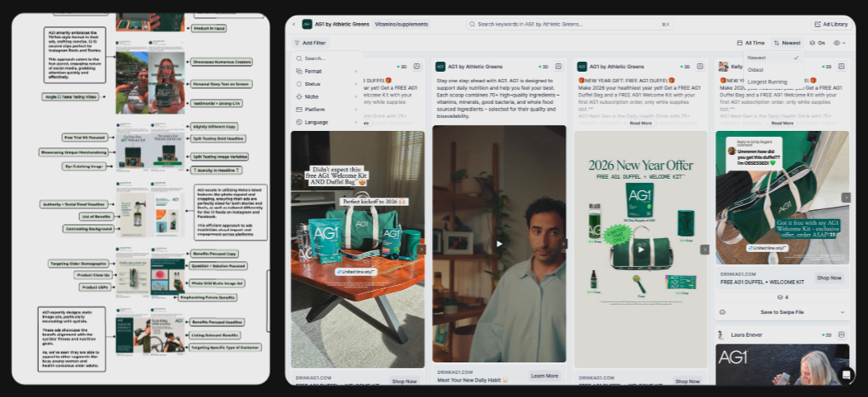Image resolution: width=868 pixels, height=397 pixels.
Task: Click Language globe filter icon
Action: [299, 122]
